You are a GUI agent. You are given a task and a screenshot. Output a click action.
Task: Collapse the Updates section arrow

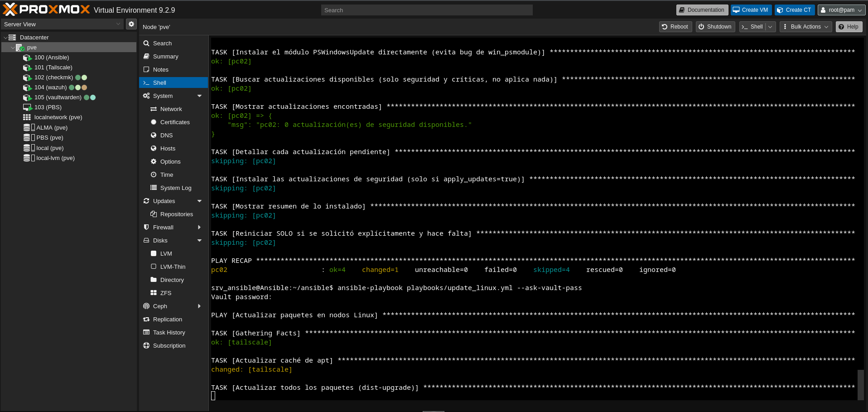(x=199, y=201)
